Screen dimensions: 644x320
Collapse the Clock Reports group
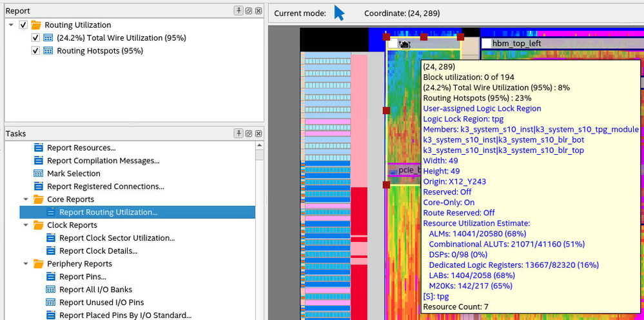coord(26,225)
